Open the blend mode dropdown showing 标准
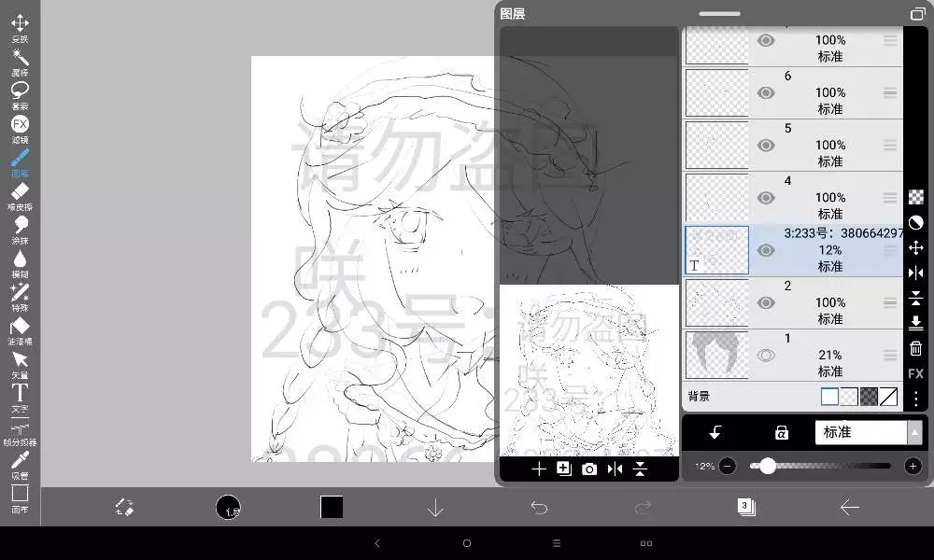 pyautogui.click(x=867, y=433)
